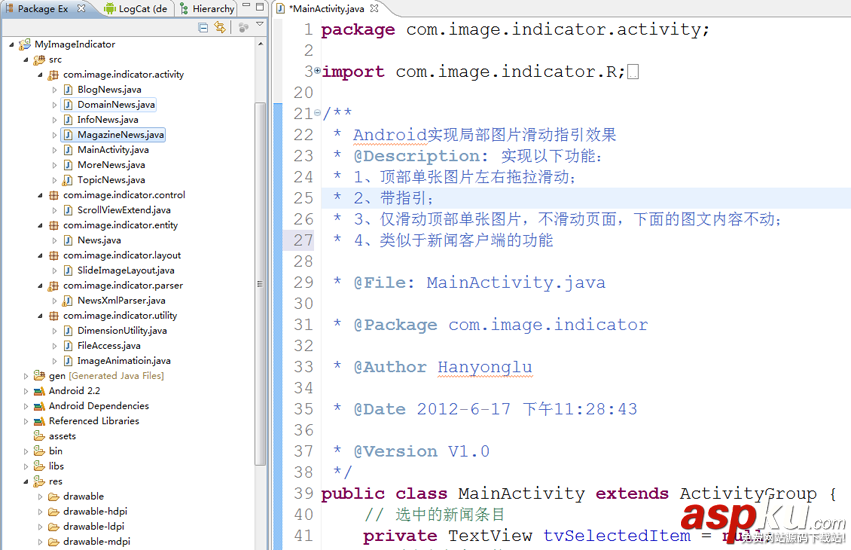
Task: Click the Android Dependencies library icon
Action: pos(39,406)
